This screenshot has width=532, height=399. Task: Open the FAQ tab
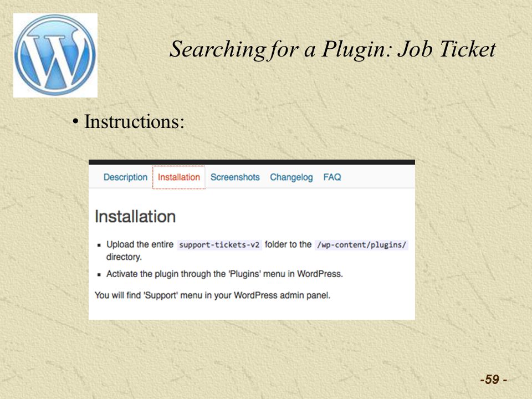pos(332,177)
